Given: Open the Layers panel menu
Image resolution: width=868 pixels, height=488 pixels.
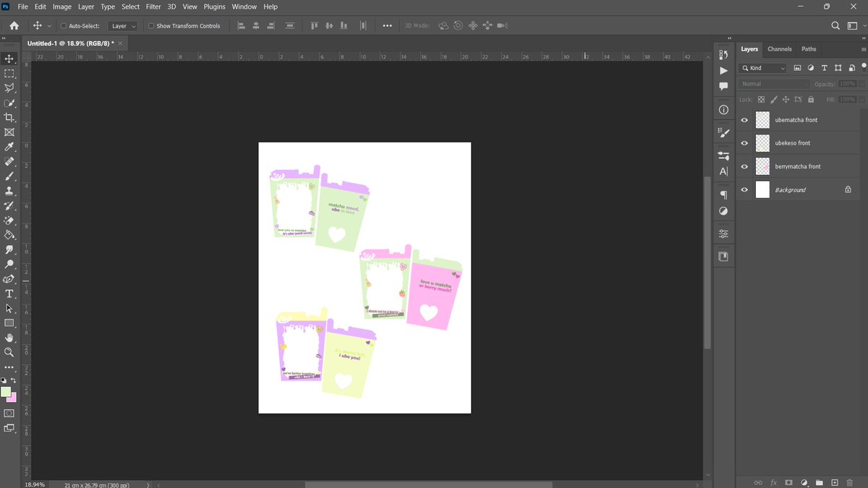Looking at the screenshot, I should (863, 49).
